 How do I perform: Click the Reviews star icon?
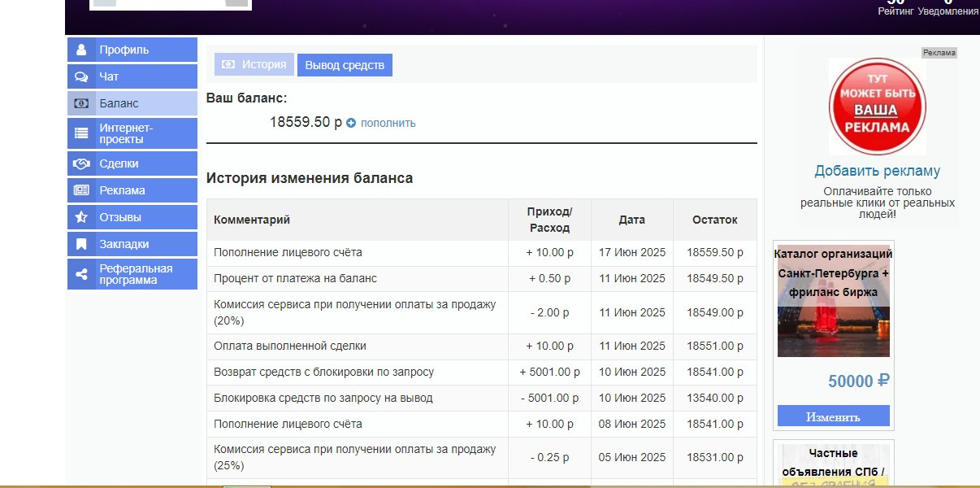tap(81, 218)
